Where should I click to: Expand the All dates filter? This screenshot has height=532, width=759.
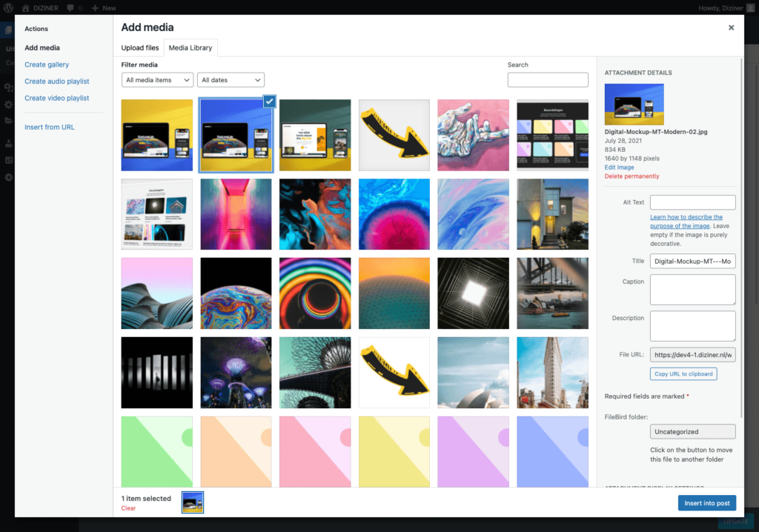pos(231,80)
